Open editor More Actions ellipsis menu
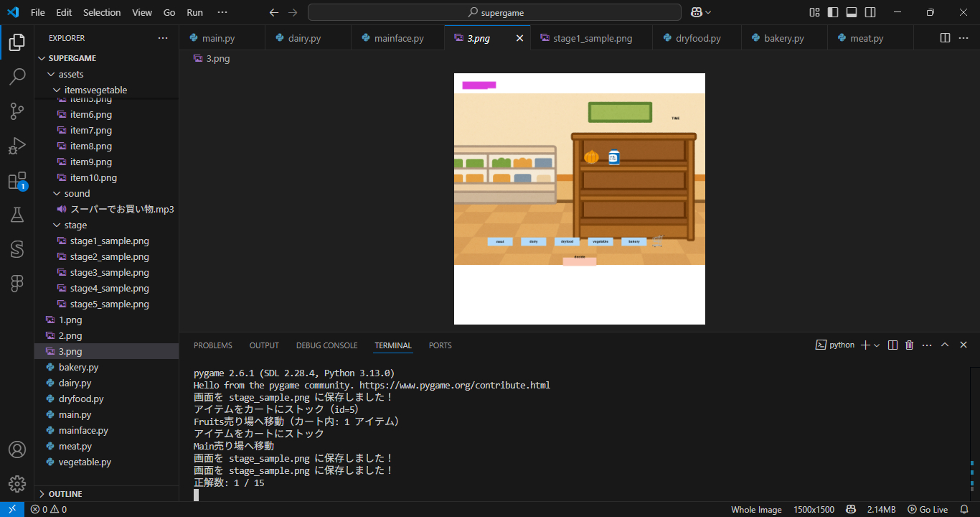The image size is (980, 517). pos(964,38)
